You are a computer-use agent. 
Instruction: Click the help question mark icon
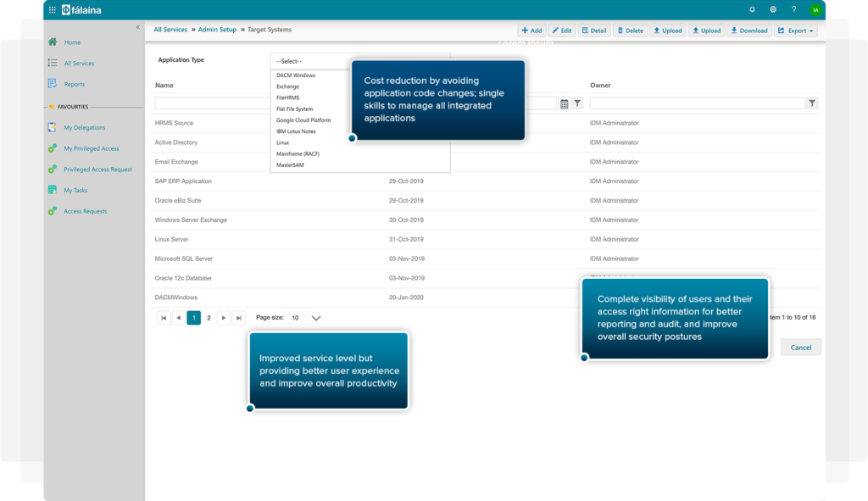click(x=793, y=9)
